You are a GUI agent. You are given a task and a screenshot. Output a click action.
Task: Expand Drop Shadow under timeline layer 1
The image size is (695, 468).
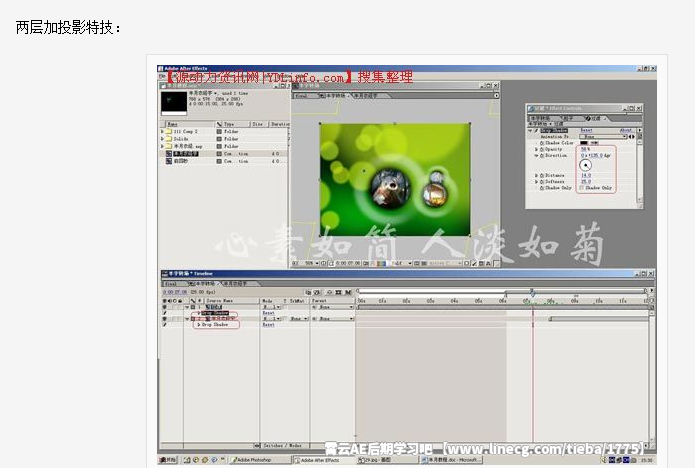click(199, 313)
